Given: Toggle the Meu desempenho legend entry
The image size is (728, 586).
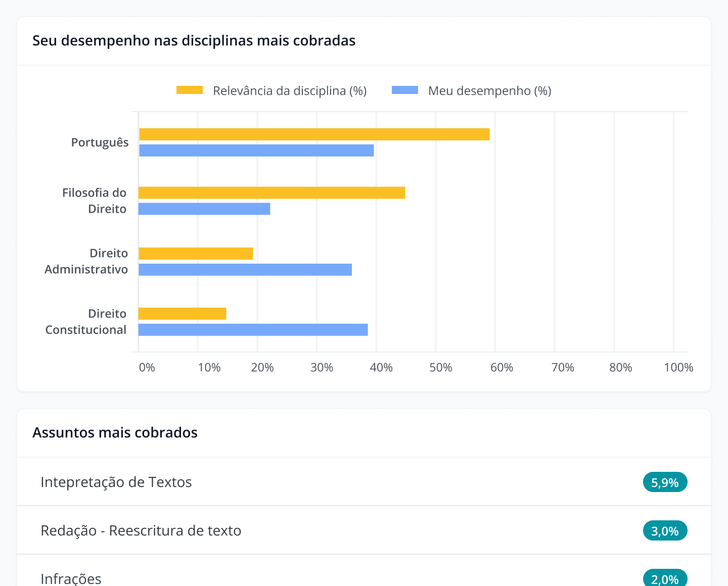Looking at the screenshot, I should 489,90.
